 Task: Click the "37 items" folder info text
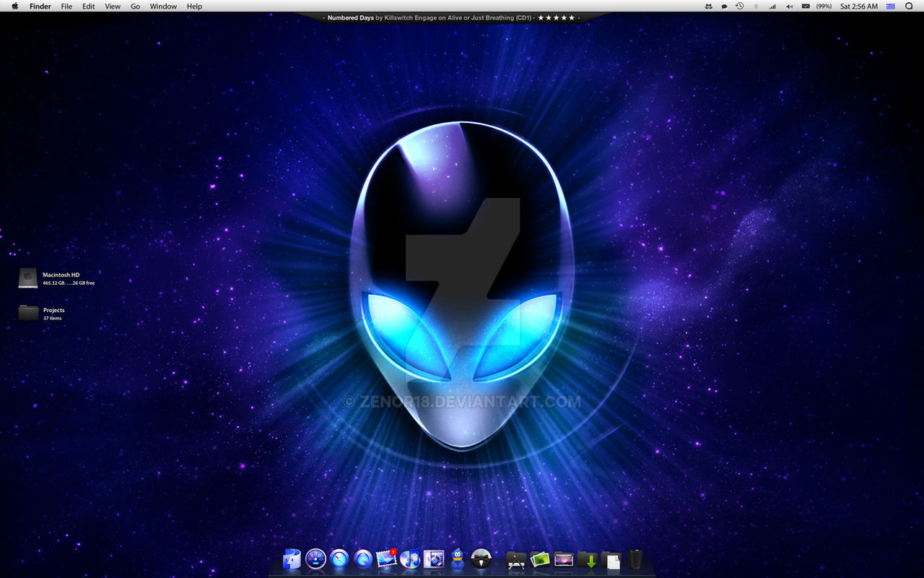click(53, 319)
